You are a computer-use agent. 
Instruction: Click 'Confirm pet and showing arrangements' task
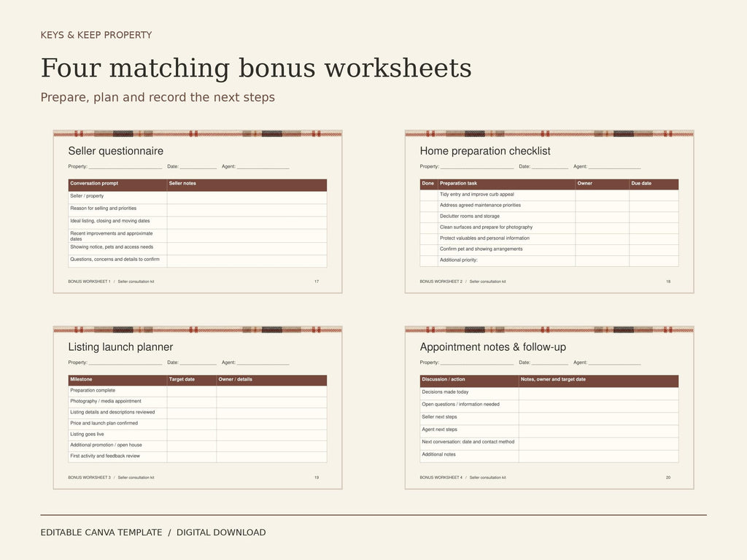(x=481, y=249)
